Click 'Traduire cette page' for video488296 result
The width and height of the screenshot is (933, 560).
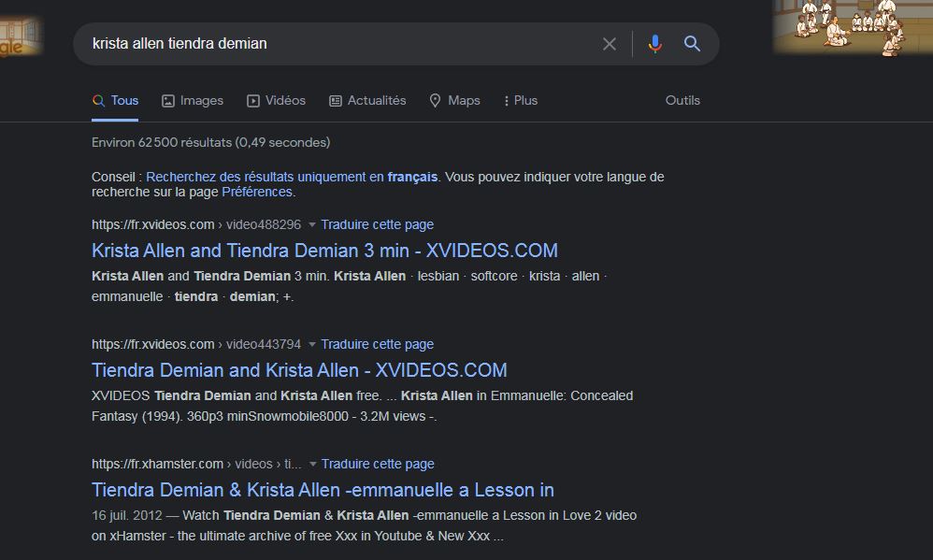coord(378,225)
